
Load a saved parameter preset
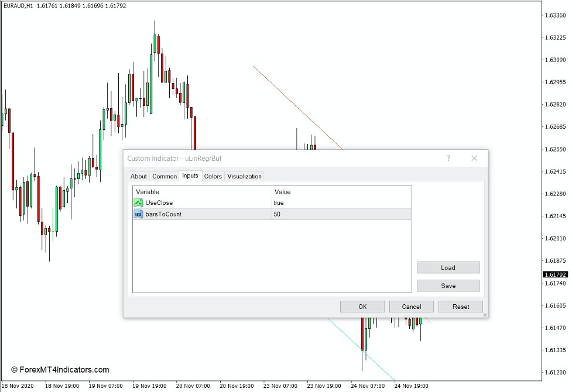click(x=448, y=267)
